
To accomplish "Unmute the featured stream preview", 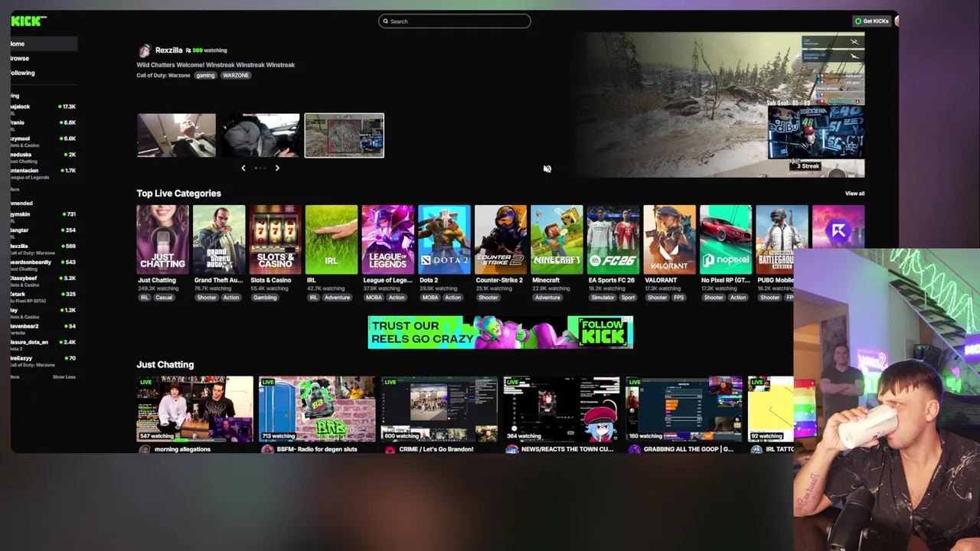I will (x=547, y=169).
